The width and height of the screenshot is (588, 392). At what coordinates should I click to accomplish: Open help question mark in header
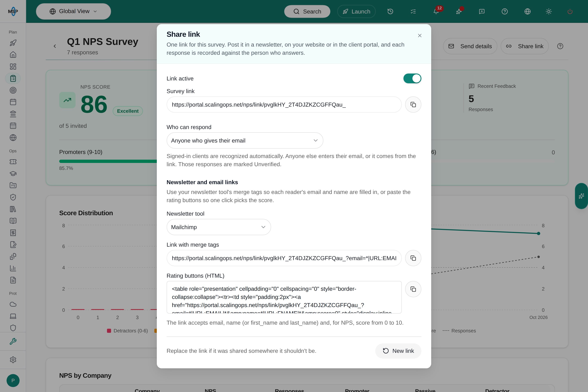[x=504, y=11]
